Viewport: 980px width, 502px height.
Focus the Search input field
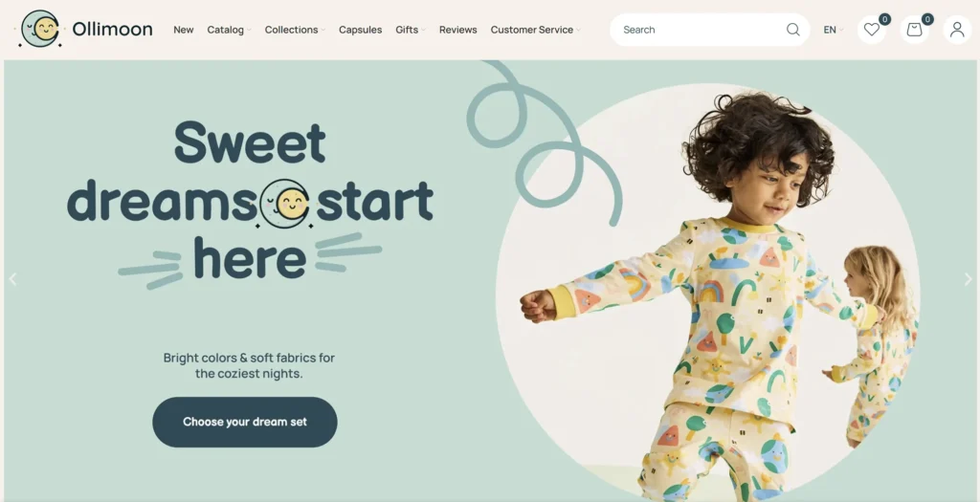[x=702, y=30]
